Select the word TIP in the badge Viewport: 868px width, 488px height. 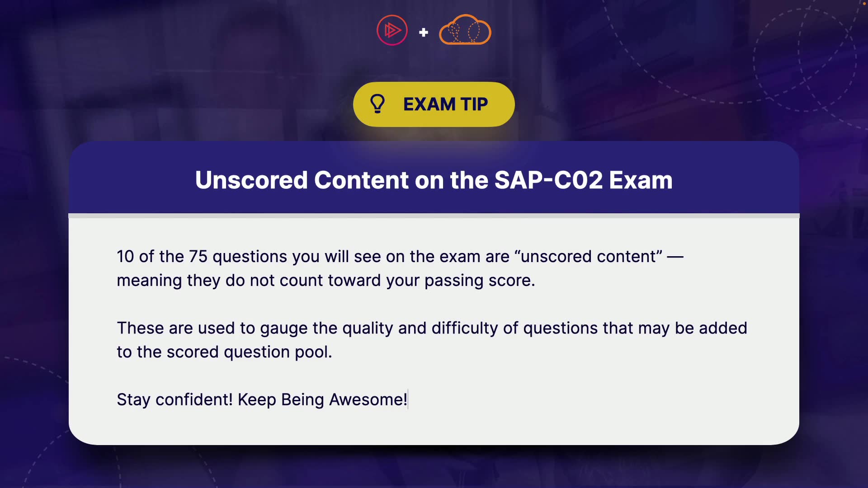474,104
